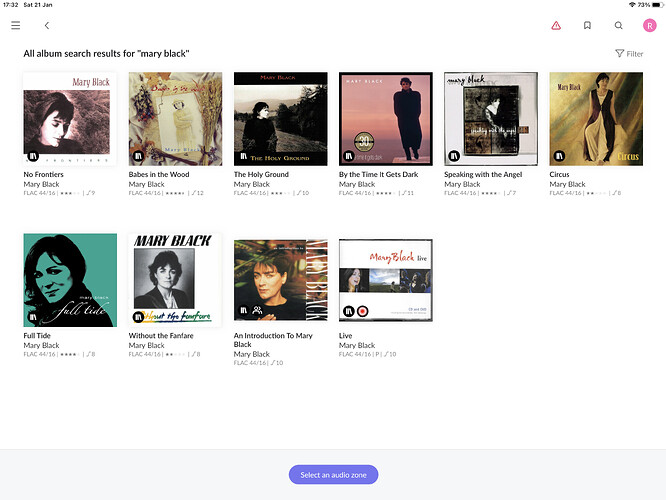Go back using the left chevron
The height and width of the screenshot is (500, 666).
[47, 25]
